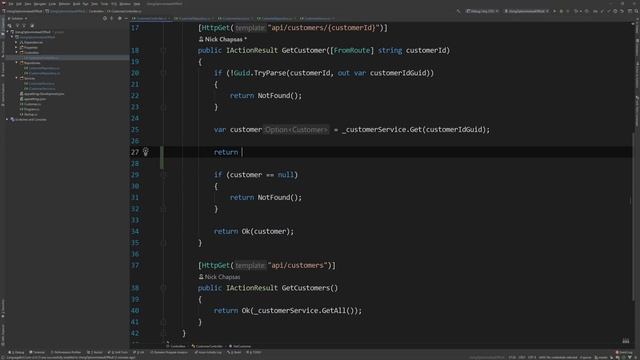Fold the GetCustomers method at line 38

163,288
